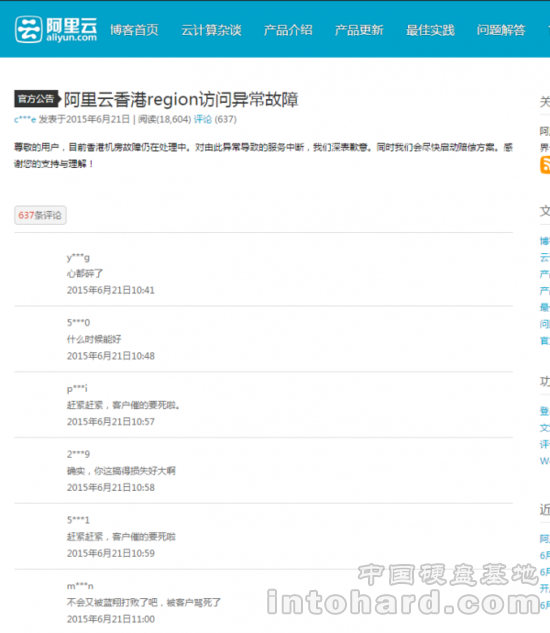Click the 官方公告 tag label
This screenshot has height=633, width=550.
pos(37,99)
